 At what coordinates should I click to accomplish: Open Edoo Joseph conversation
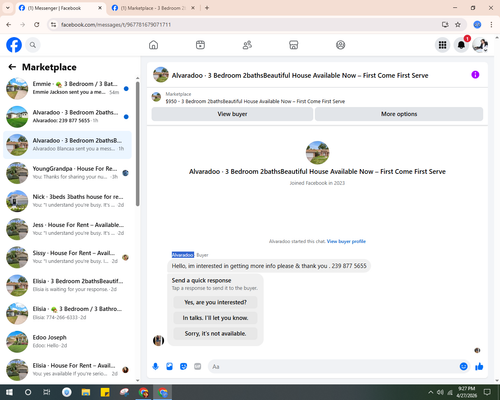click(x=67, y=342)
